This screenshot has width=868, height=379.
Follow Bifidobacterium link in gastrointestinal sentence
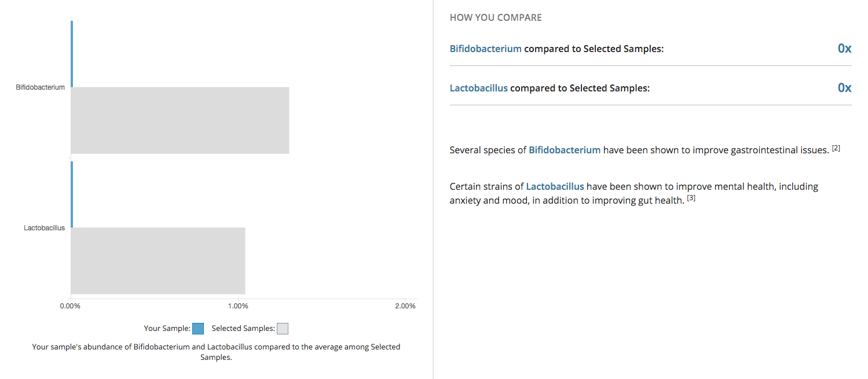click(565, 150)
